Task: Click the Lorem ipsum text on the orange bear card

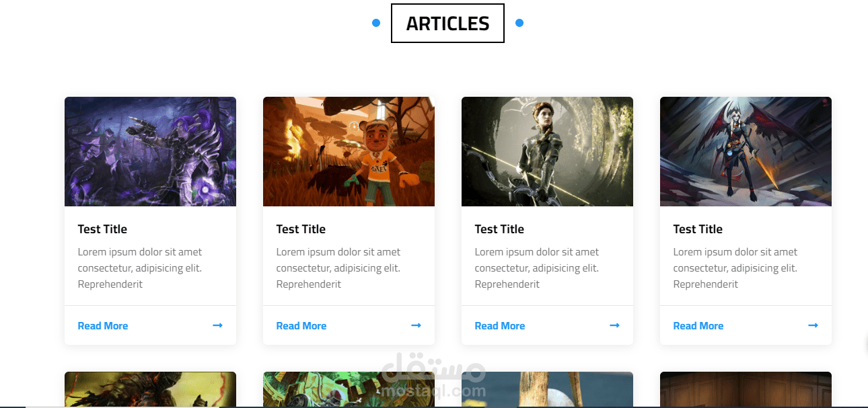Action: (338, 268)
